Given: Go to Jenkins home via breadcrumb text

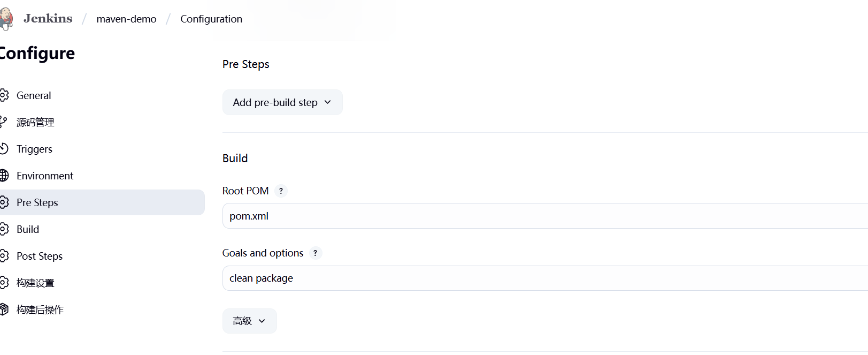Looking at the screenshot, I should point(48,18).
